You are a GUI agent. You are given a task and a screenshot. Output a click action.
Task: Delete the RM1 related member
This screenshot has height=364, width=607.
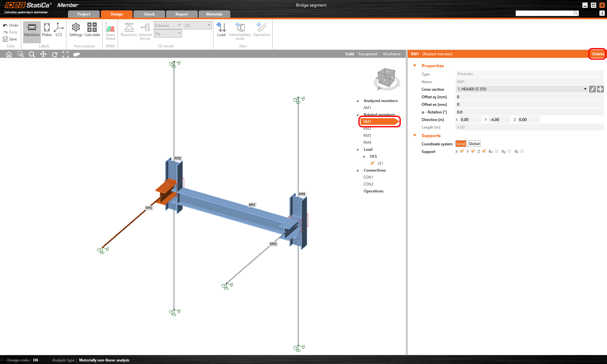[598, 54]
